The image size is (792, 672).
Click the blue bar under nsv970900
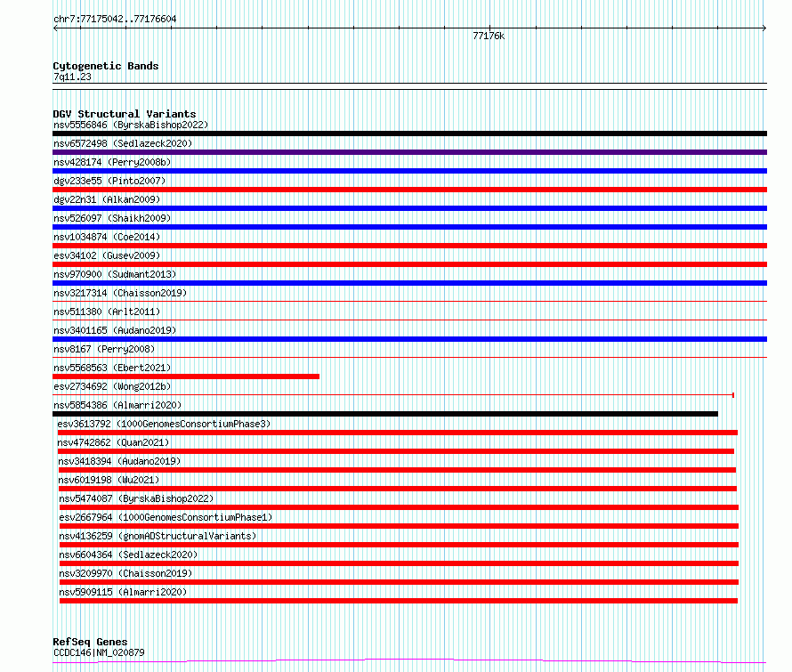(409, 283)
